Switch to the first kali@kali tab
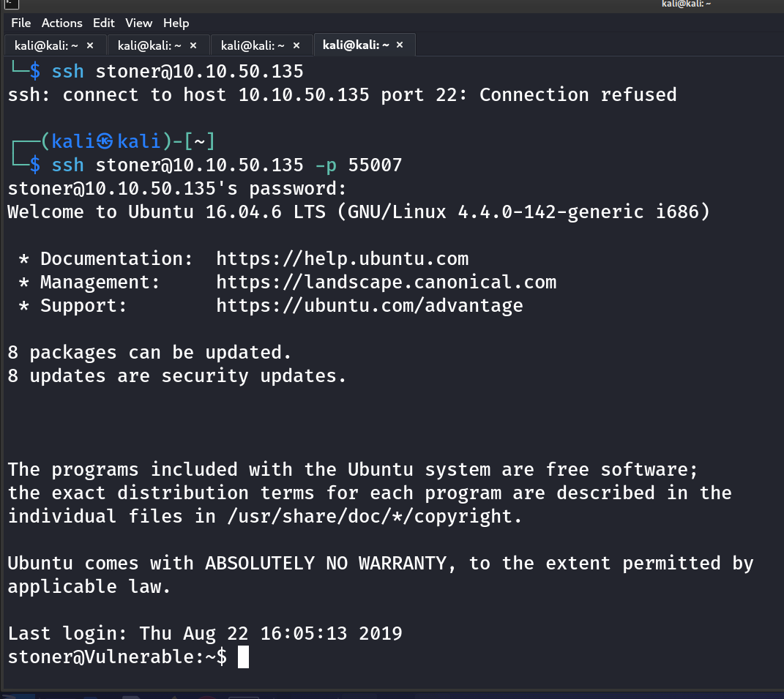 pos(47,45)
